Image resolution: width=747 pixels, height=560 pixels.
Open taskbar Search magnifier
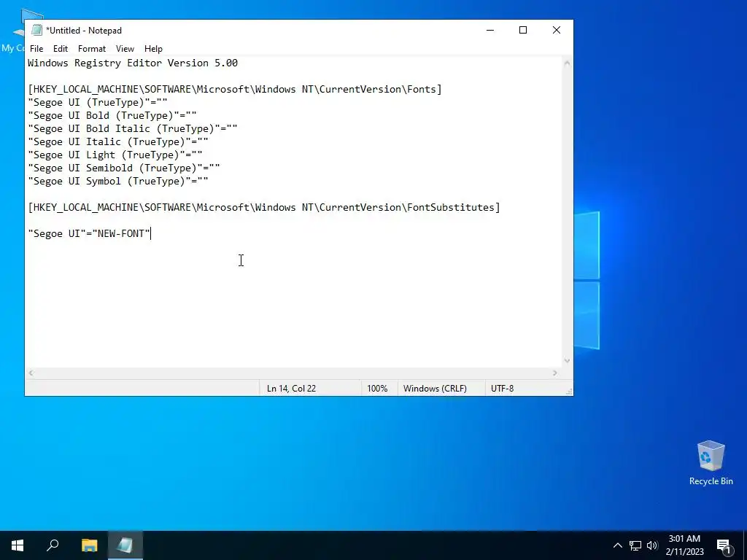pos(53,545)
